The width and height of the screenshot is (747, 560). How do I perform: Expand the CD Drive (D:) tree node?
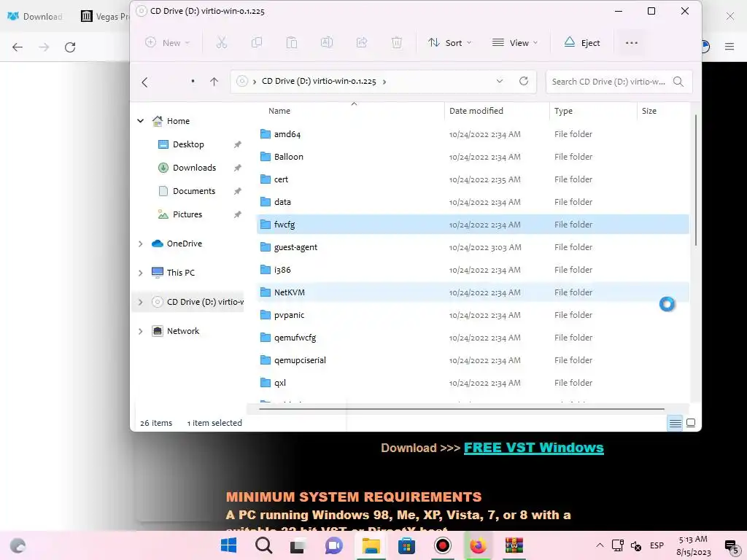(141, 302)
